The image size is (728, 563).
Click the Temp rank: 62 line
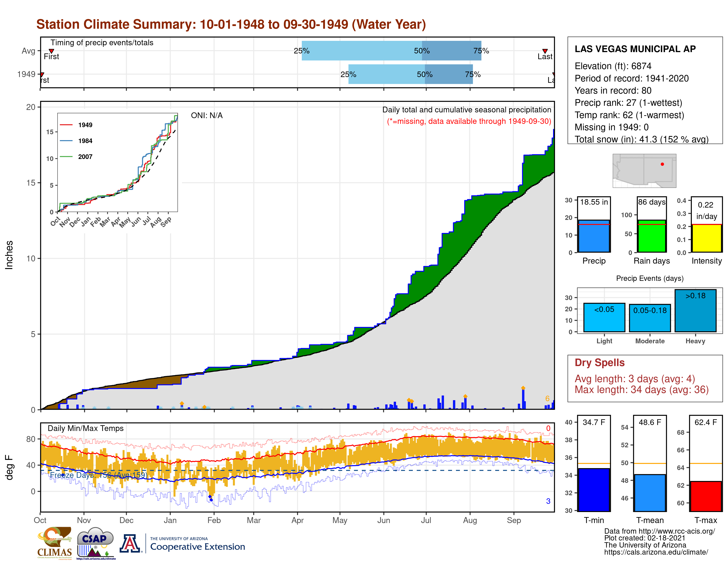[629, 115]
